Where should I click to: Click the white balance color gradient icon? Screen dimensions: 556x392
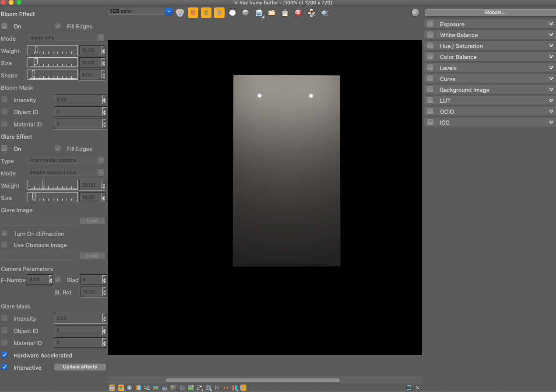click(x=138, y=388)
